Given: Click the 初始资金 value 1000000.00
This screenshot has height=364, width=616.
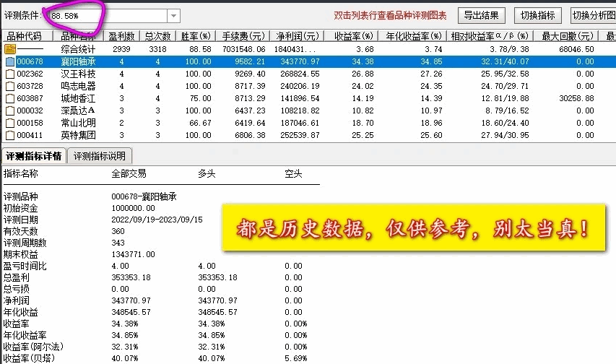Looking at the screenshot, I should (133, 208).
